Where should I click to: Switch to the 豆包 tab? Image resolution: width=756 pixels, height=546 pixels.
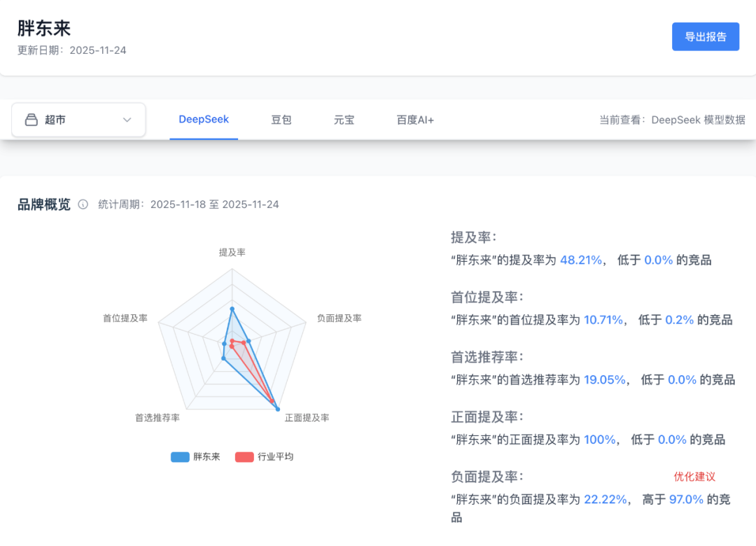[281, 120]
